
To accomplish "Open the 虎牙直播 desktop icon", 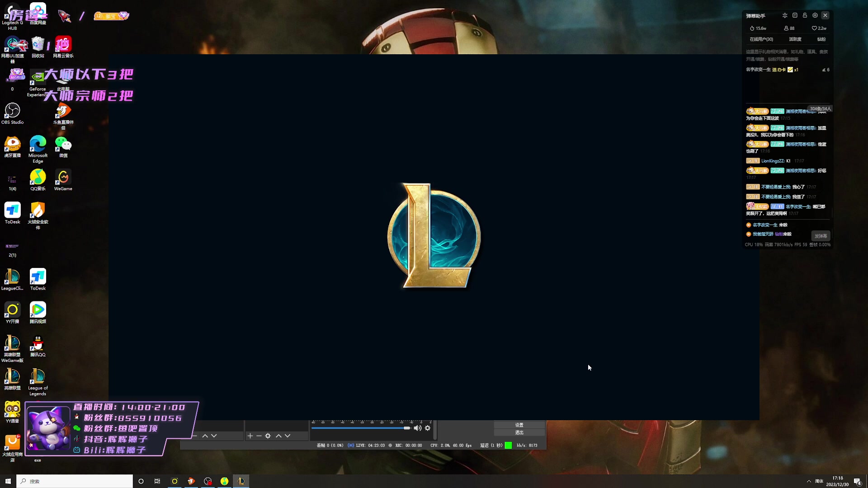I will point(13,147).
